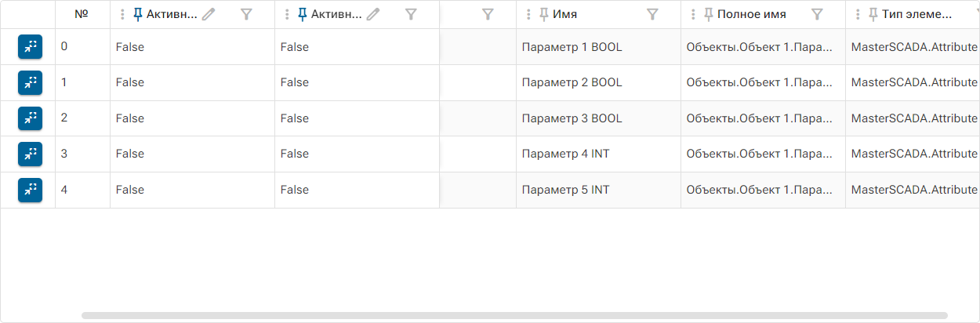980x323 pixels.
Task: Open the collapse-arrows button in row 3
Action: click(x=30, y=154)
